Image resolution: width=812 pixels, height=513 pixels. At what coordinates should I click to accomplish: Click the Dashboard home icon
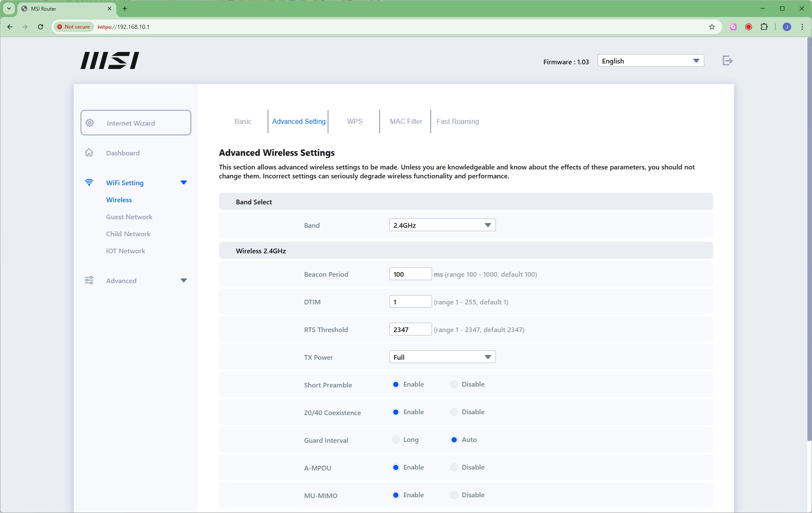[x=89, y=153]
